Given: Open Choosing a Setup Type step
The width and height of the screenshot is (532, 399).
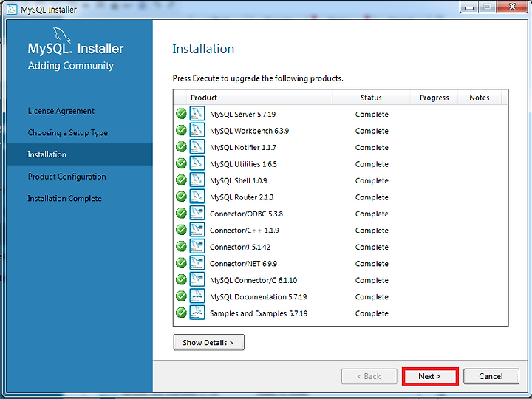Looking at the screenshot, I should (68, 133).
